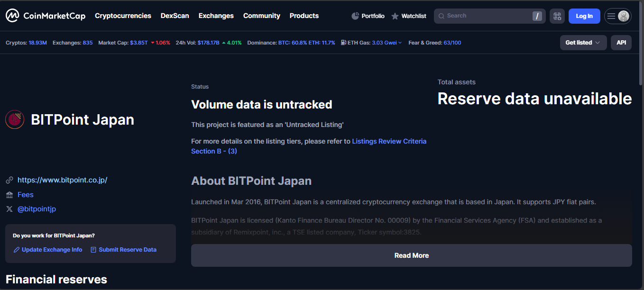Click the X Twitter icon
Viewport: 644px width, 290px height.
point(9,209)
